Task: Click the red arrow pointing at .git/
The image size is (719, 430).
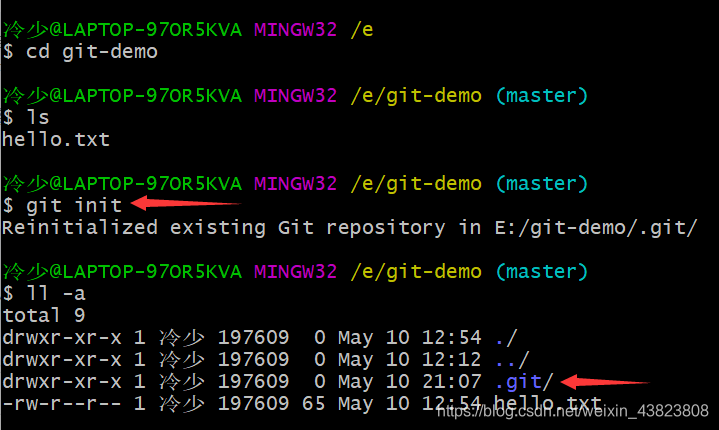Action: point(605,382)
